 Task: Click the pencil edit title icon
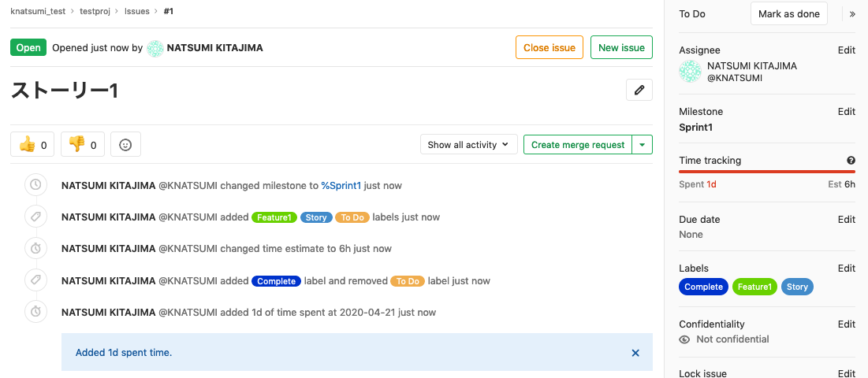tap(639, 90)
